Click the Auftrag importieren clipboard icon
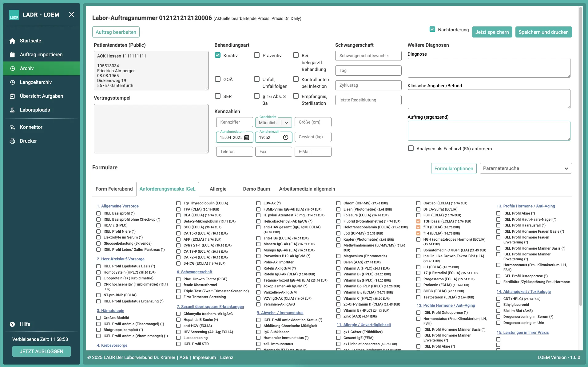The width and height of the screenshot is (588, 367). click(x=12, y=55)
